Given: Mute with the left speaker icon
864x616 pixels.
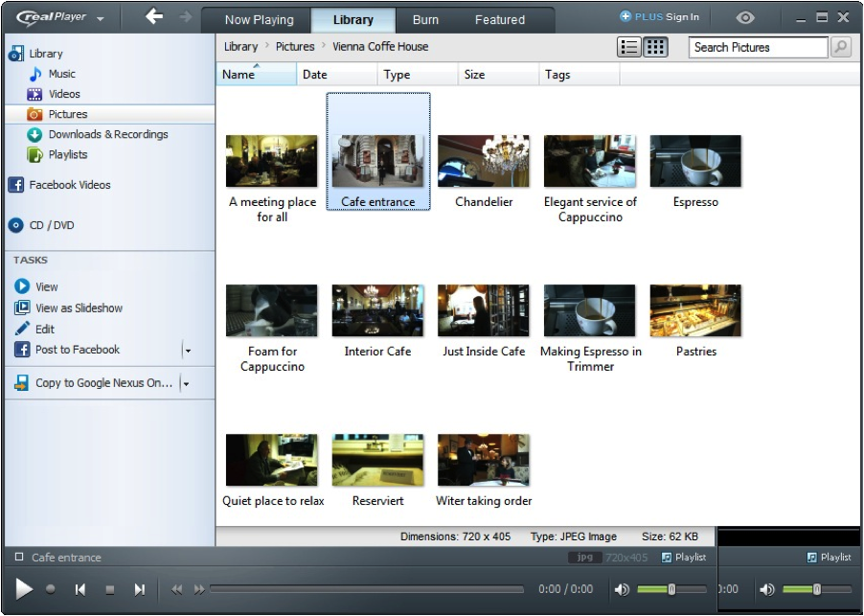Looking at the screenshot, I should point(622,589).
